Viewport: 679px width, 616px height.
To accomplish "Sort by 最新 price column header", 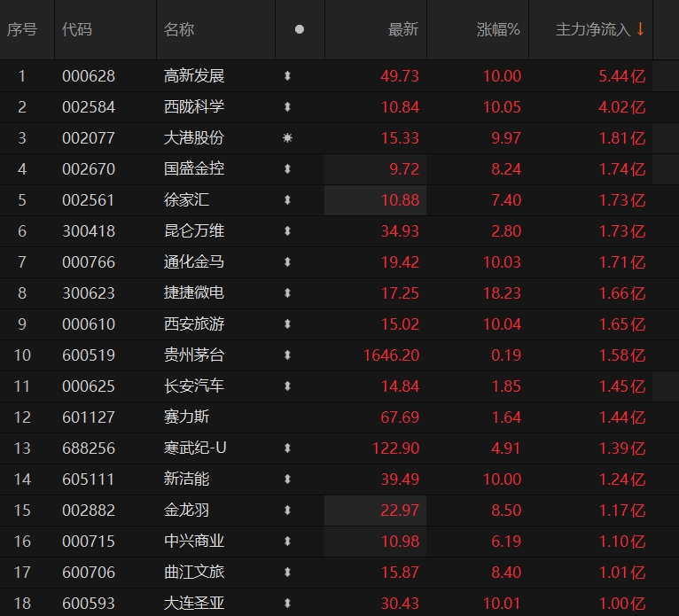I will [x=402, y=29].
